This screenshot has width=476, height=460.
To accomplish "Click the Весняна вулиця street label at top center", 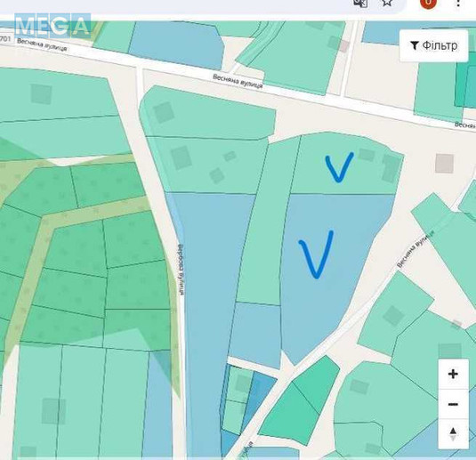I will pos(238,81).
